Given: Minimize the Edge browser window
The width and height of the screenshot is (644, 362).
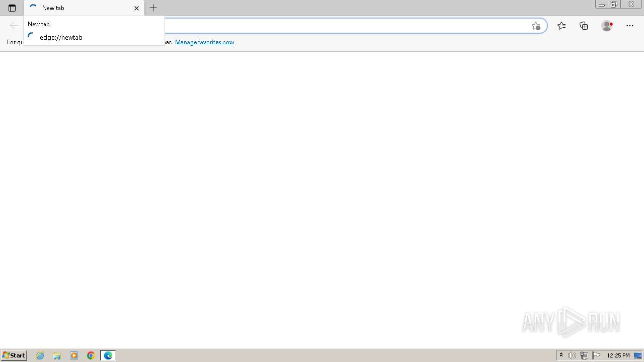Looking at the screenshot, I should 602,4.
